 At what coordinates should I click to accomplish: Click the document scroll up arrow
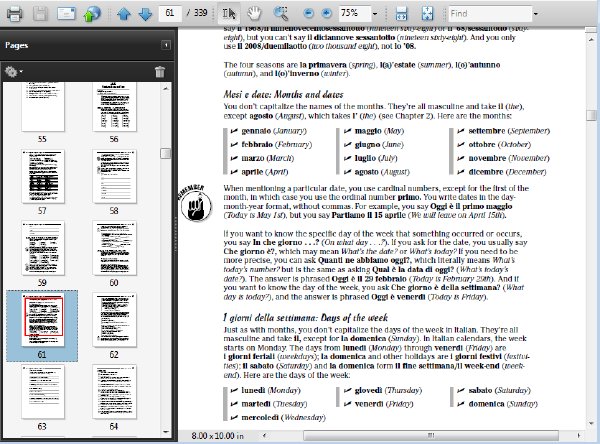(592, 39)
